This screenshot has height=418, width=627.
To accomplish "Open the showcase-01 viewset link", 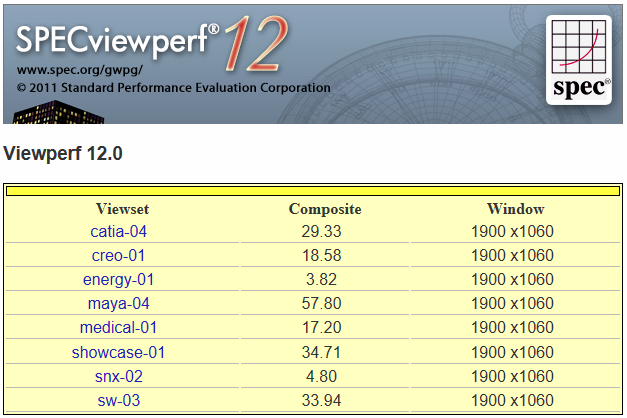I will tap(118, 352).
